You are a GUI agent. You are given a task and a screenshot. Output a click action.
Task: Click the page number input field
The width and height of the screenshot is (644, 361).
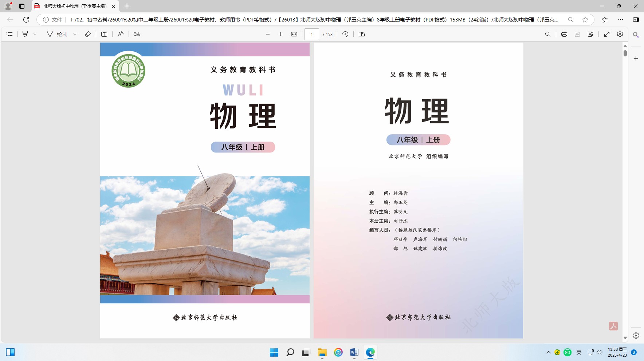click(312, 34)
